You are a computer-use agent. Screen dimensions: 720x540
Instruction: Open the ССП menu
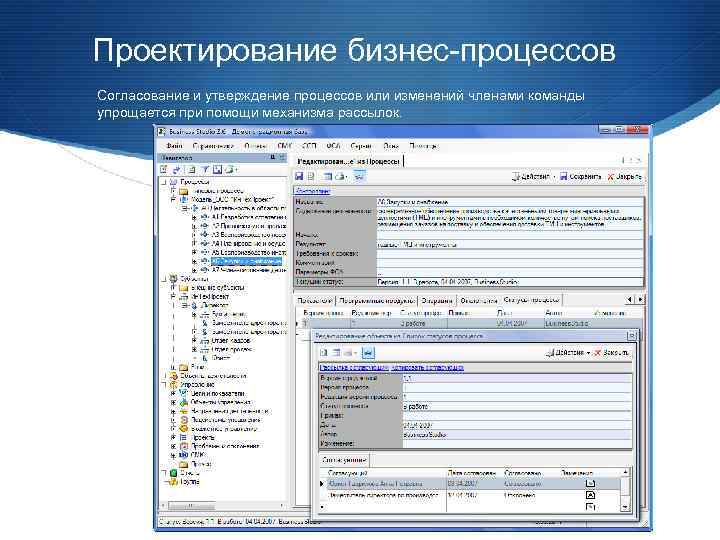(309, 146)
